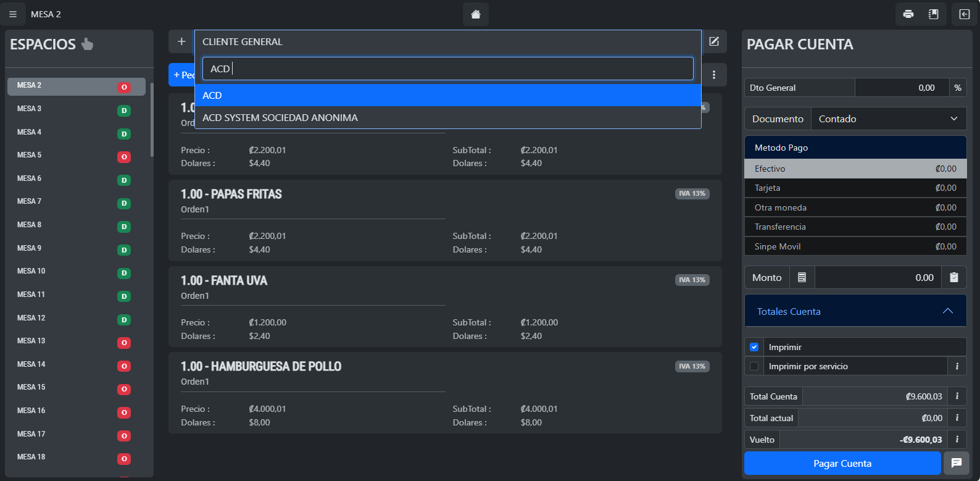The height and width of the screenshot is (481, 980).
Task: Click the clipboard icon beside Monto amount
Action: click(x=953, y=278)
